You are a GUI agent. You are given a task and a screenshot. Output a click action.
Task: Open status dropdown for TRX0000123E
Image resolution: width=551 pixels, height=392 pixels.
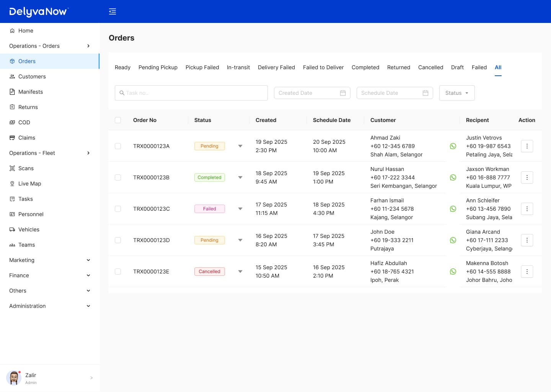[x=240, y=272]
